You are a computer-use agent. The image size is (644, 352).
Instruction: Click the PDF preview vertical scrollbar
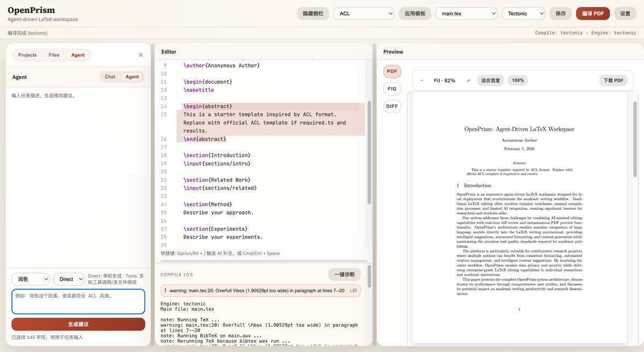[635, 140]
